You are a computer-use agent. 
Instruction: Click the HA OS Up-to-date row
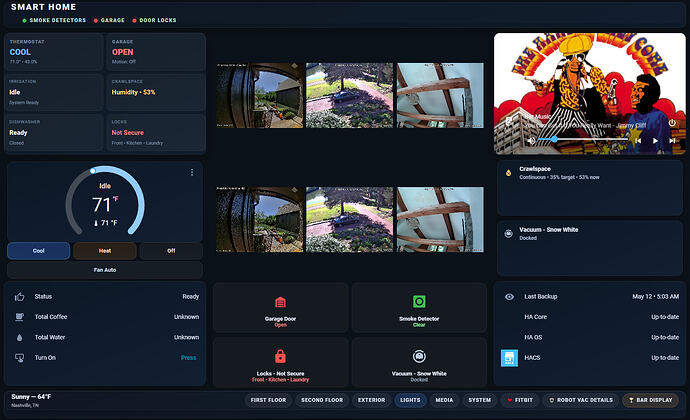tap(591, 338)
